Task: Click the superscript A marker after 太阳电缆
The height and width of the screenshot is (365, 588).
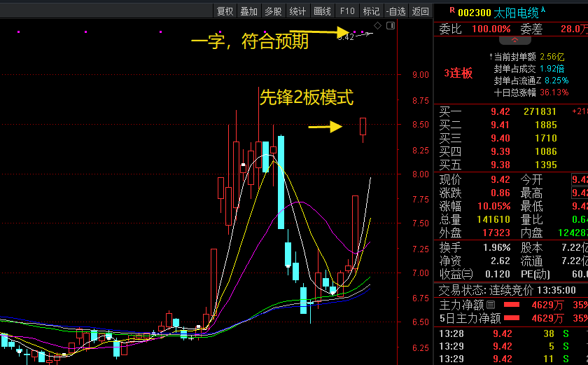Action: 543,9
